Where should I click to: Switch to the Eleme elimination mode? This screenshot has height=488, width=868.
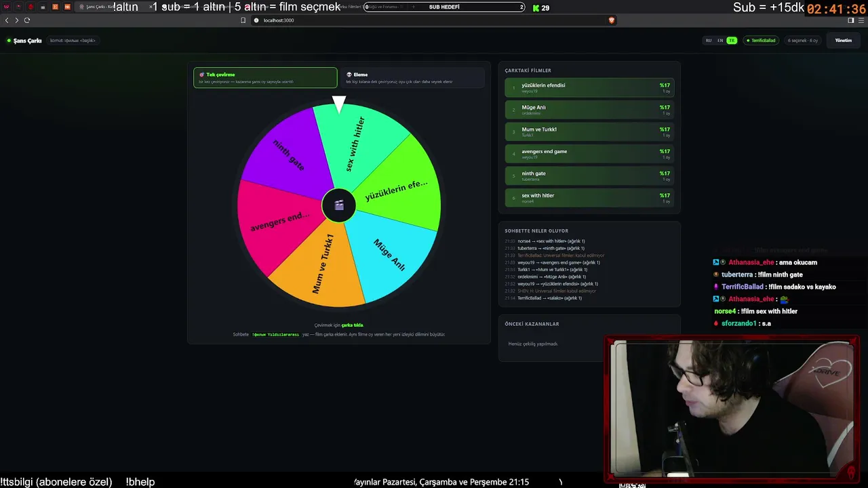tap(413, 77)
